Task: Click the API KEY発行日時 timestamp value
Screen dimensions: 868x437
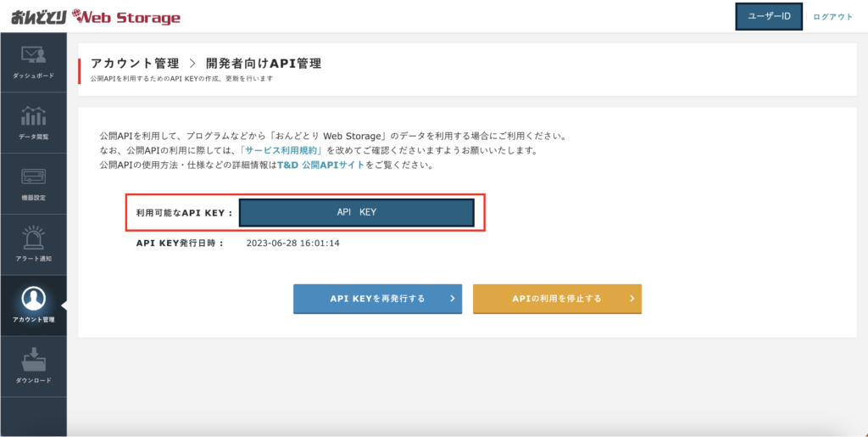Action: (292, 243)
